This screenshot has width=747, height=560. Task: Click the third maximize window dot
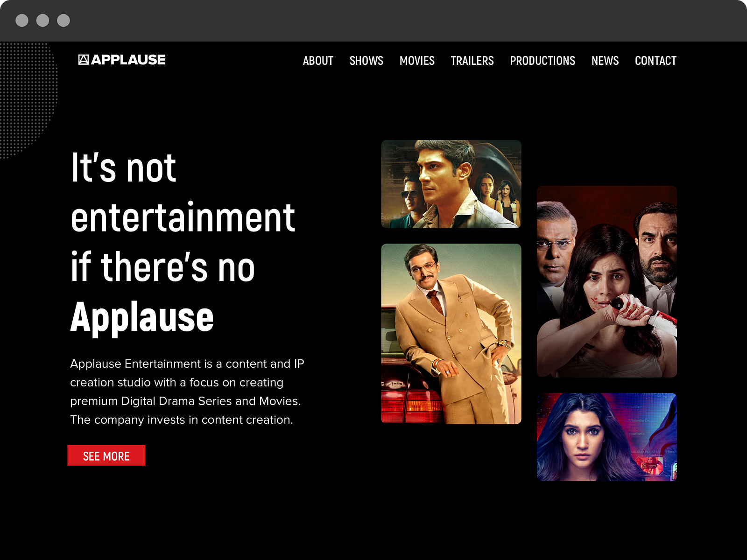(x=63, y=21)
